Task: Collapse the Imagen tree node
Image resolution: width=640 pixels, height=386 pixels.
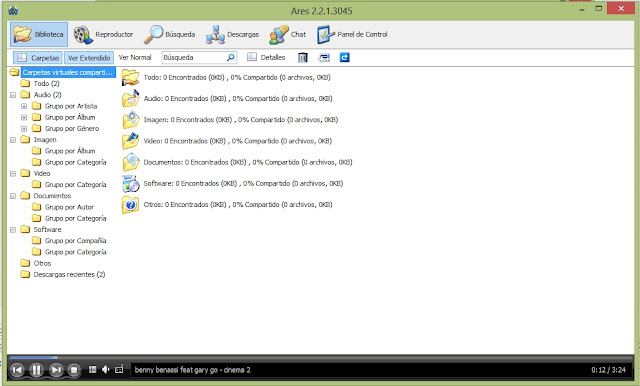Action: pyautogui.click(x=13, y=140)
